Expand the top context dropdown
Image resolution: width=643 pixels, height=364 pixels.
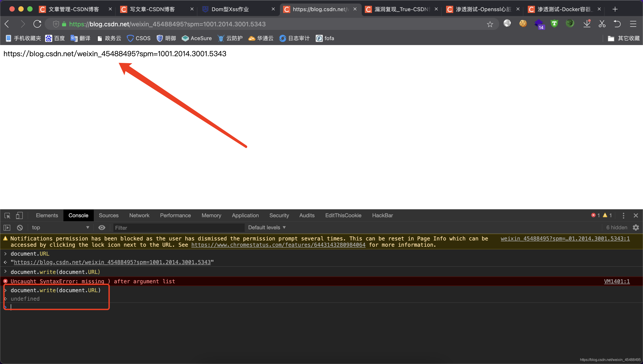(x=60, y=227)
